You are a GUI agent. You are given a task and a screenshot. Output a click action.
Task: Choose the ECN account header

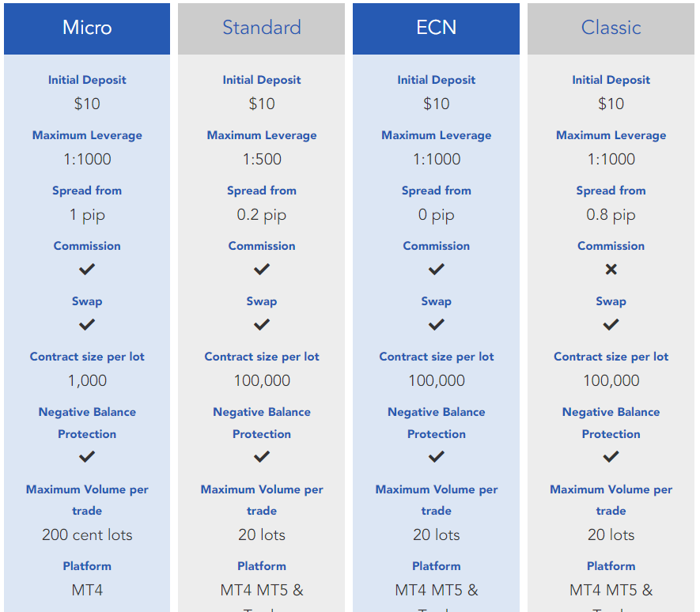437,28
